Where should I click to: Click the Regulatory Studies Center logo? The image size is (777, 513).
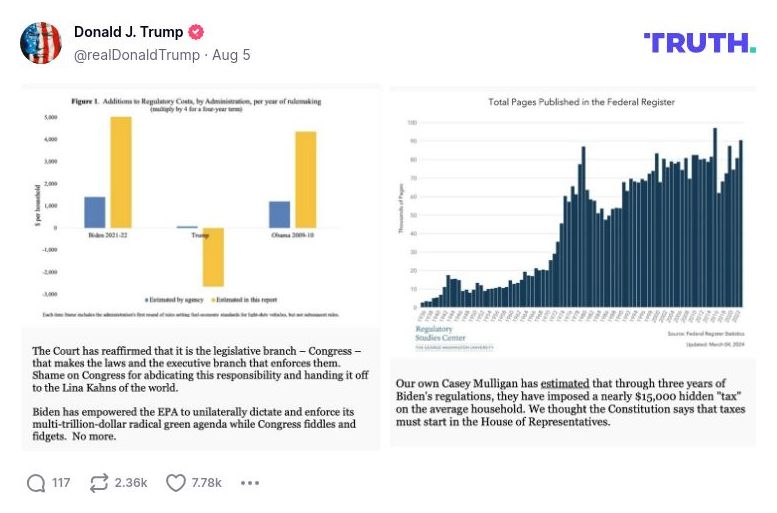pos(442,336)
